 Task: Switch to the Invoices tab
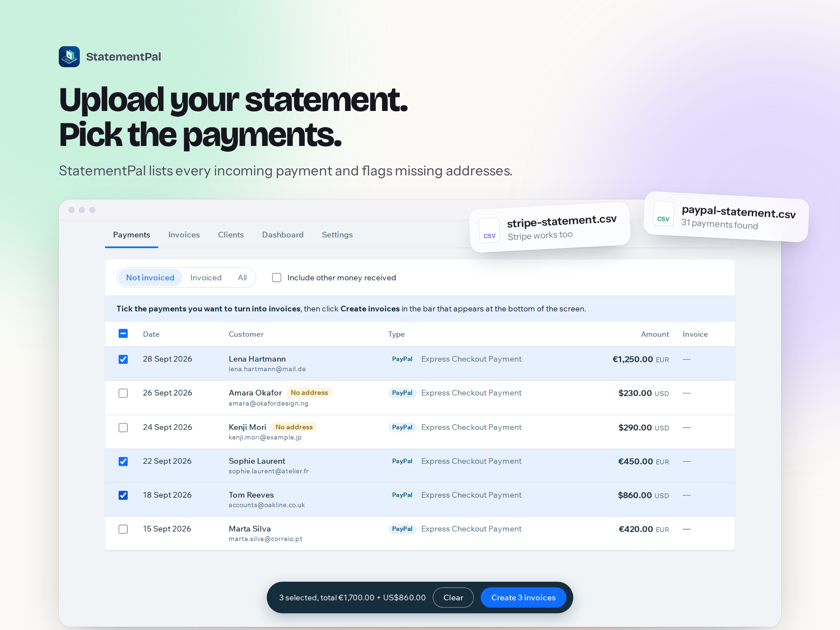pyautogui.click(x=184, y=235)
